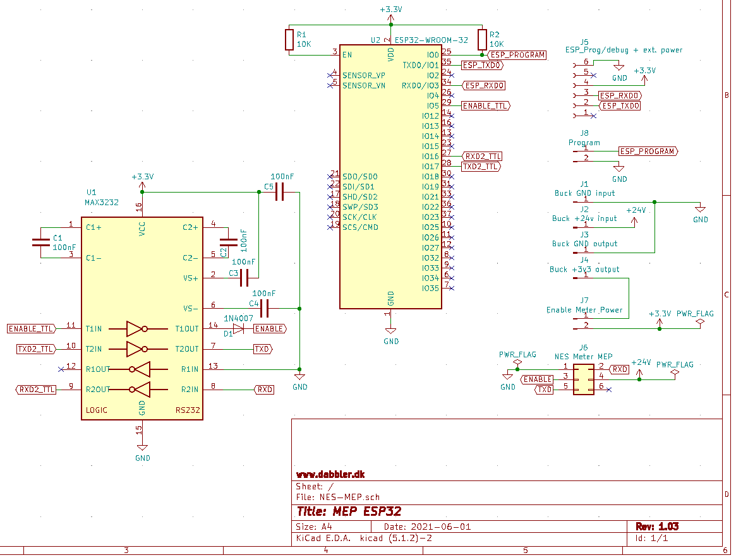
Task: Select the T1IN inverter buffer in MAX3232
Action: tap(137, 328)
